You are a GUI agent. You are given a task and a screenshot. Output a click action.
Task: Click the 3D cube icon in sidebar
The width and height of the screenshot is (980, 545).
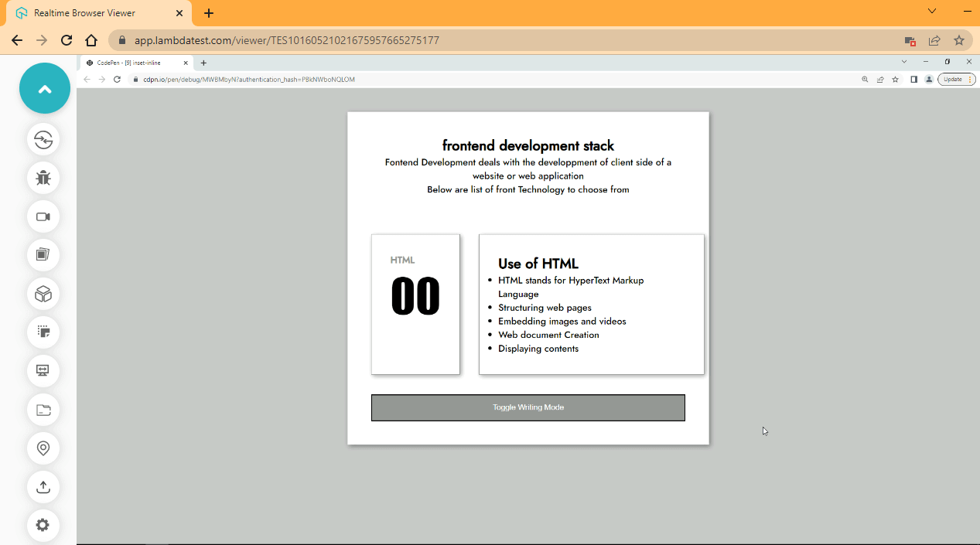tap(43, 294)
